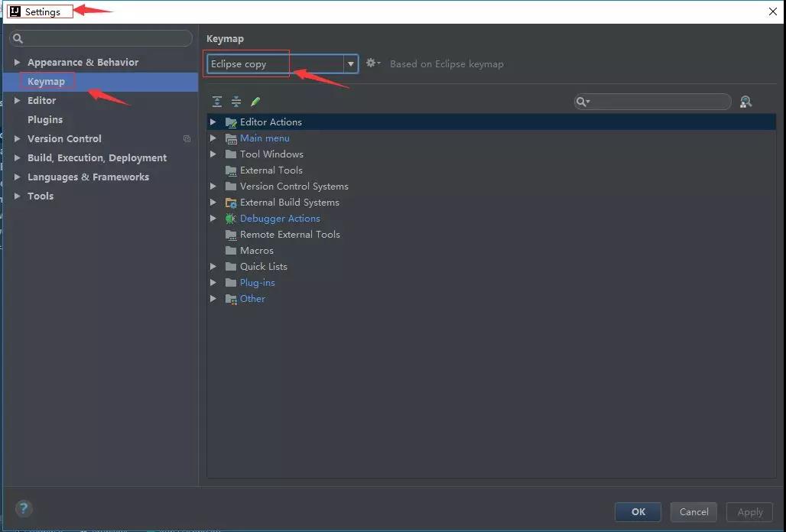The width and height of the screenshot is (786, 532).
Task: Click the Expand All icon above keymap tree
Action: click(216, 101)
